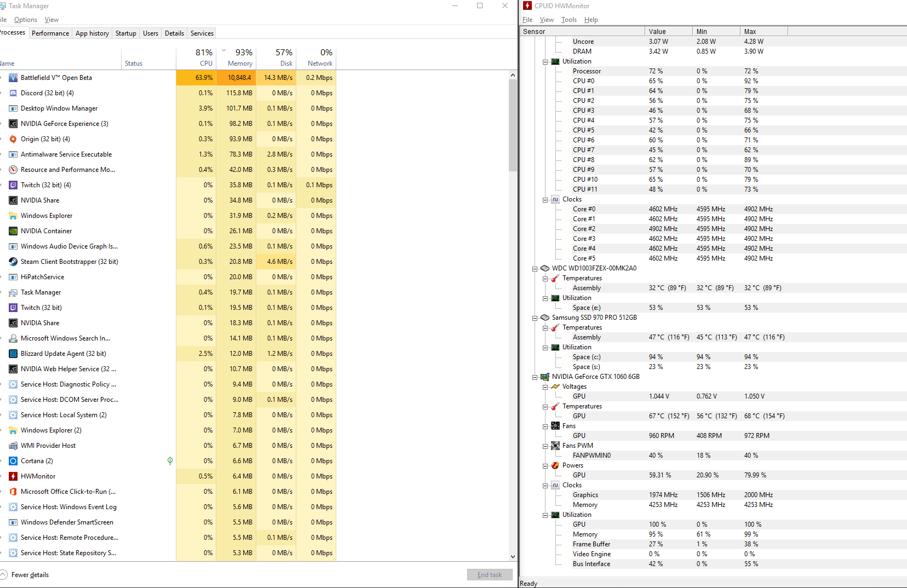Open the File menu in HWMonitor
Viewport: 907px width, 588px height.
click(x=527, y=20)
